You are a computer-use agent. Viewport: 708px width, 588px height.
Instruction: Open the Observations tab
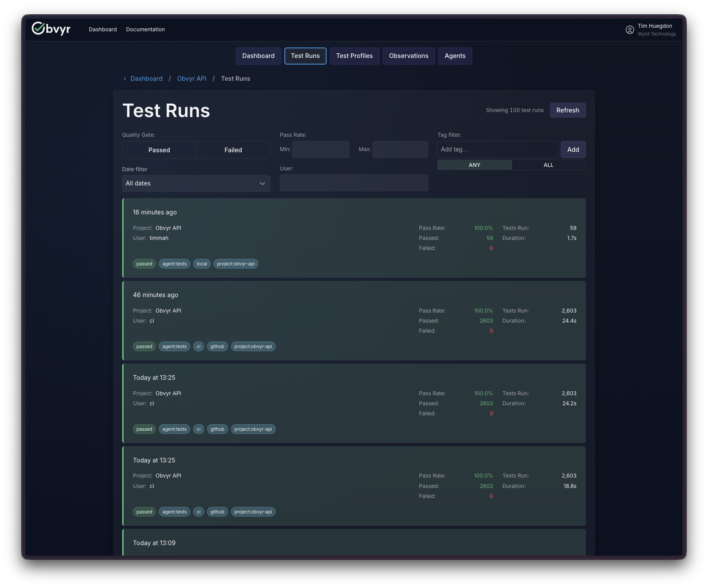tap(408, 56)
